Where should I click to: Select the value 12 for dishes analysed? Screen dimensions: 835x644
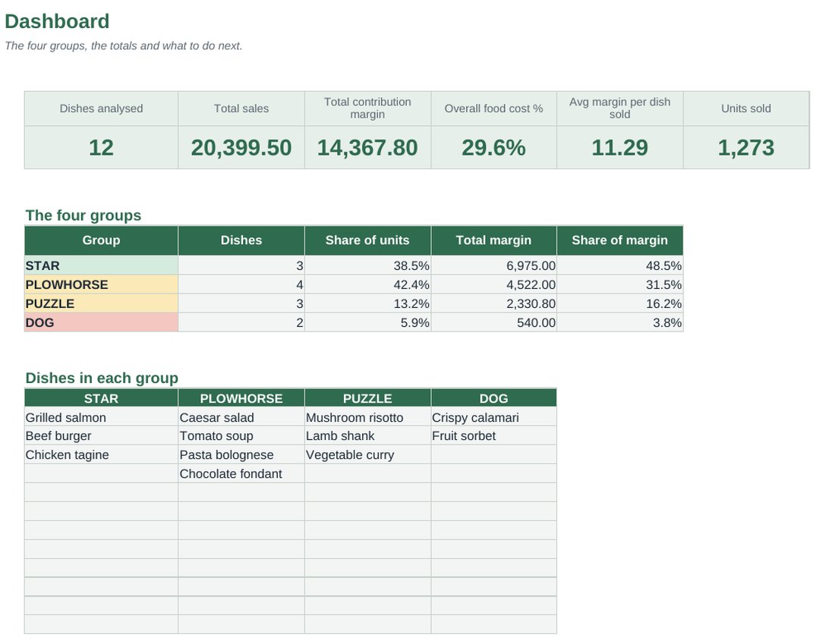pos(101,147)
